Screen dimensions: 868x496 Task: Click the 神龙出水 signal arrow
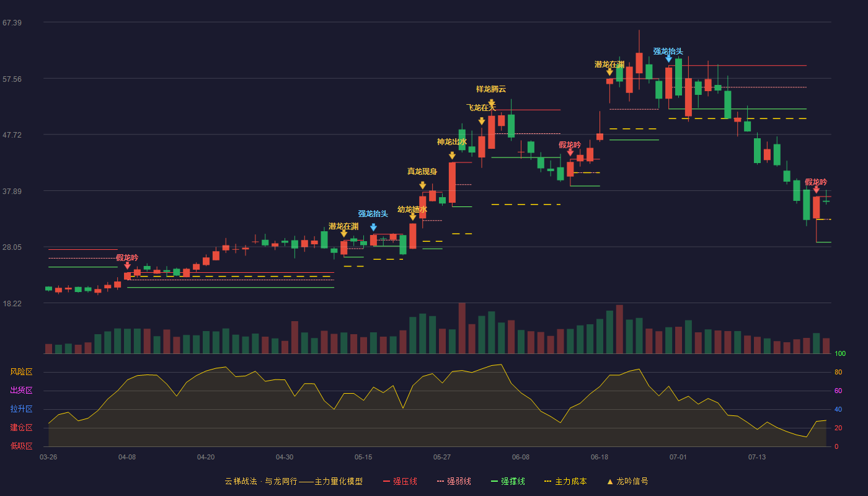tap(452, 156)
